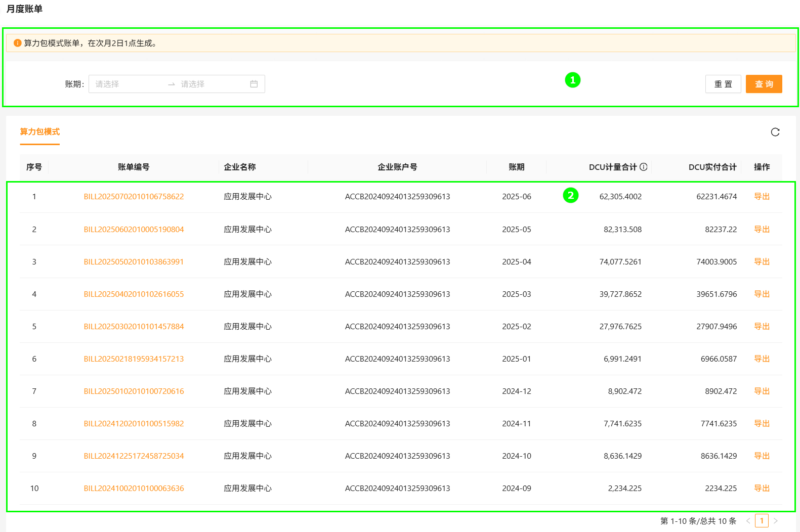Image resolution: width=800 pixels, height=532 pixels.
Task: Open the 账期 start date field
Action: pyautogui.click(x=127, y=84)
